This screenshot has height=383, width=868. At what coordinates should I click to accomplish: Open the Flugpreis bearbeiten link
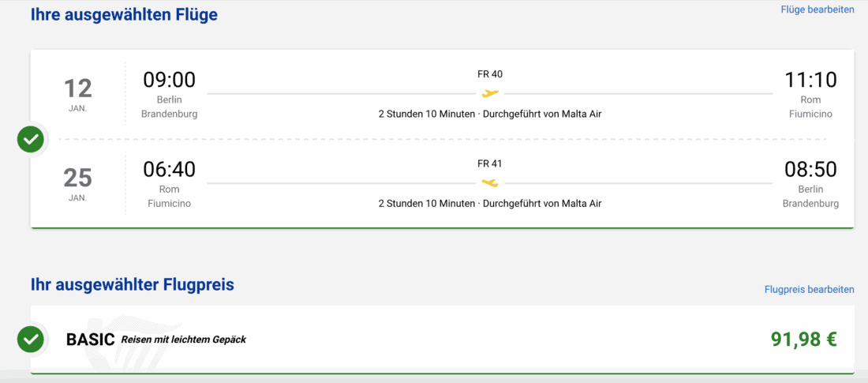click(809, 290)
